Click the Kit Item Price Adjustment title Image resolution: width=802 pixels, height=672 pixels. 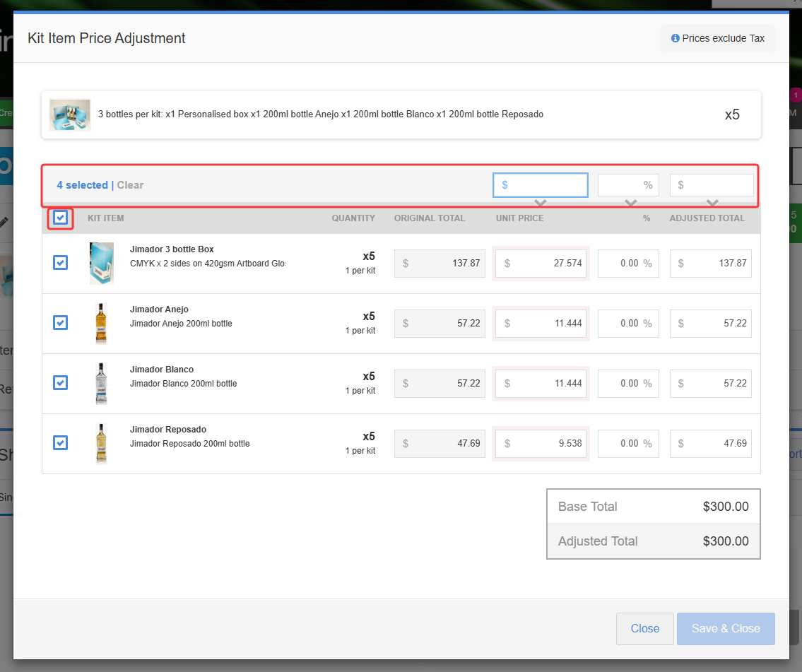(107, 38)
